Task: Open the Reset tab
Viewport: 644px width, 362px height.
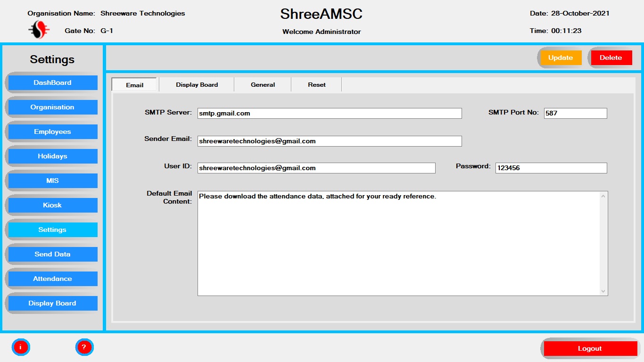Action: click(317, 85)
